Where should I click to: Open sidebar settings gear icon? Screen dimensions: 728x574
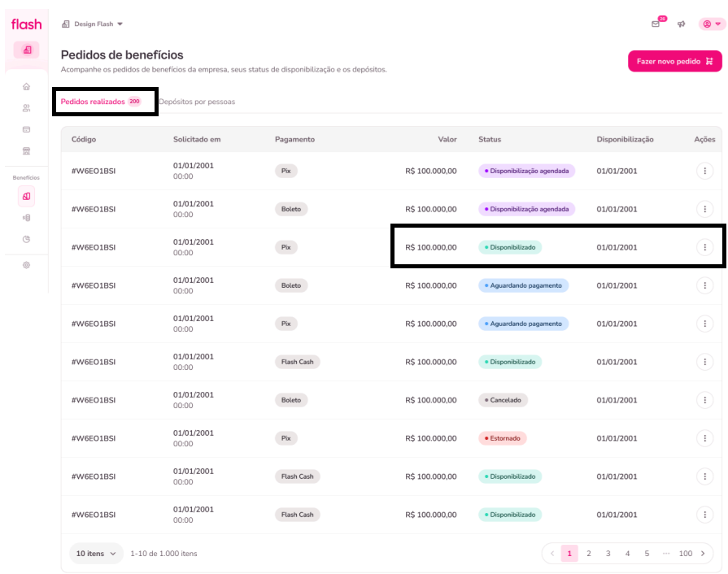26,265
